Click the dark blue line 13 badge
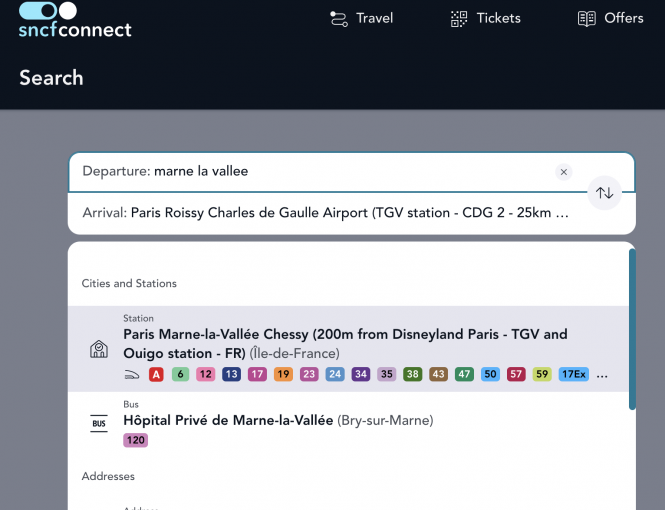This screenshot has width=665, height=510. (x=232, y=374)
